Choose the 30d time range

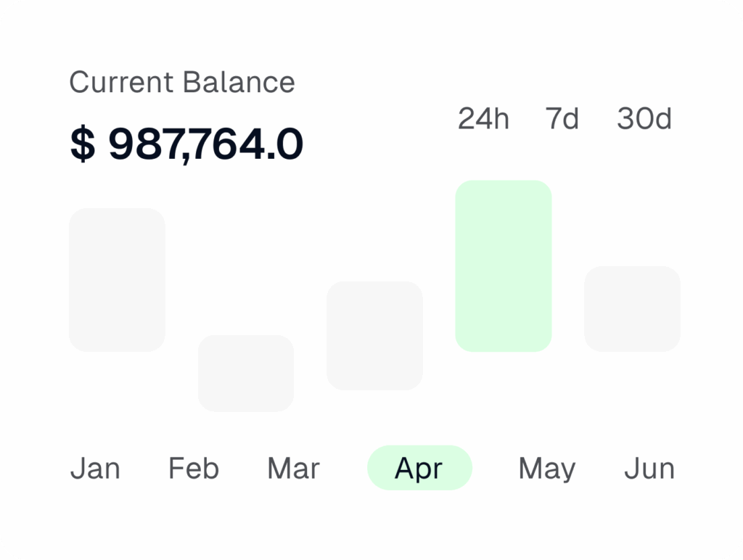click(x=644, y=118)
